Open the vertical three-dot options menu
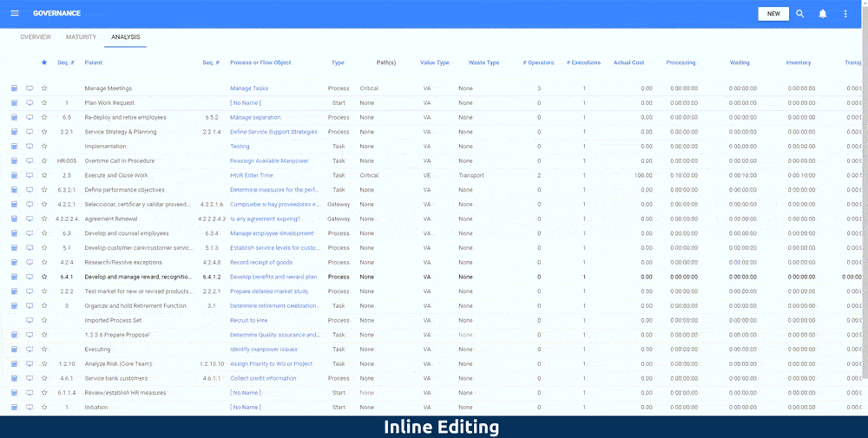This screenshot has width=868, height=438. click(x=845, y=14)
